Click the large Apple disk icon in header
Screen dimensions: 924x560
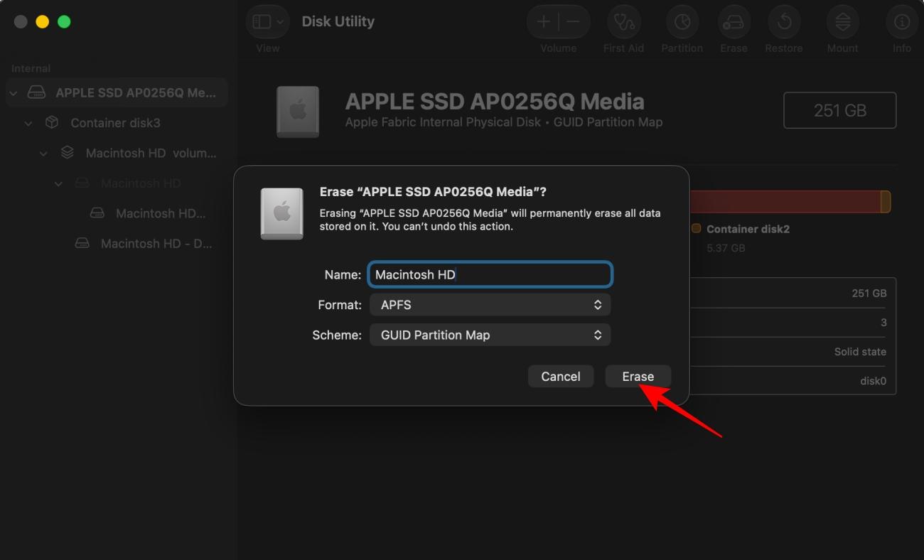tap(298, 112)
